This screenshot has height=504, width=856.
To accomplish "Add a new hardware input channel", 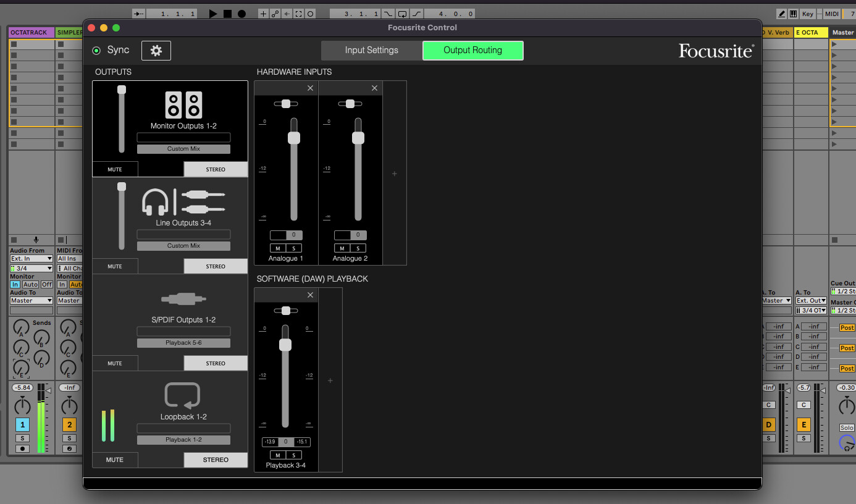I will (395, 174).
